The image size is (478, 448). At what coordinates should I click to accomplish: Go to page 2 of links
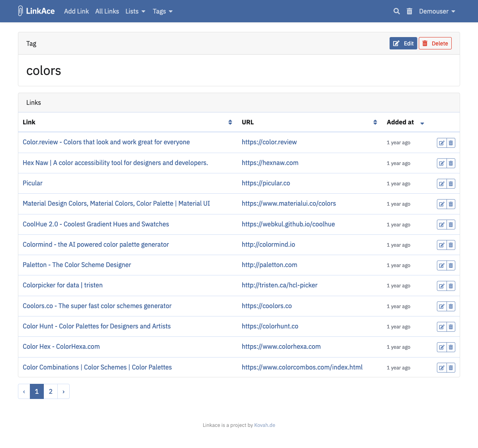click(51, 391)
